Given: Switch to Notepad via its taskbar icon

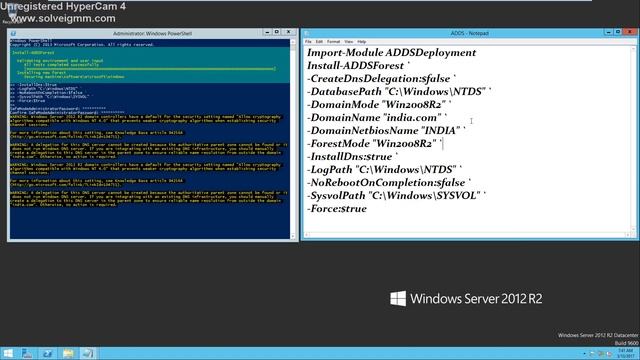Looking at the screenshot, I should click(x=88, y=353).
